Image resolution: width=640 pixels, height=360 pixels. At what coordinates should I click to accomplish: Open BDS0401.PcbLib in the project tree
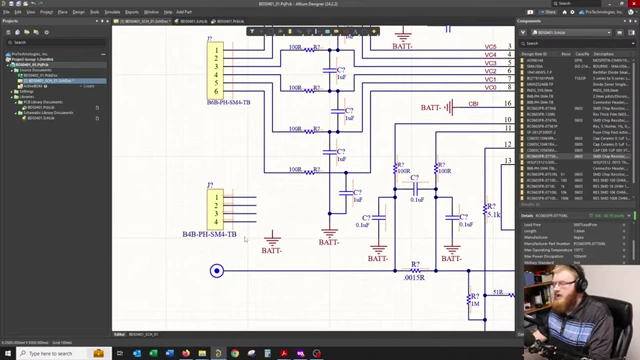(x=38, y=107)
